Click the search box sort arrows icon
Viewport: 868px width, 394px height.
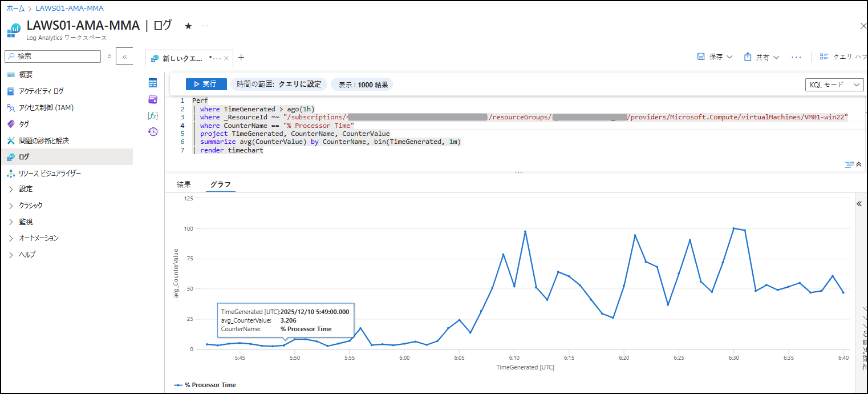pos(109,57)
